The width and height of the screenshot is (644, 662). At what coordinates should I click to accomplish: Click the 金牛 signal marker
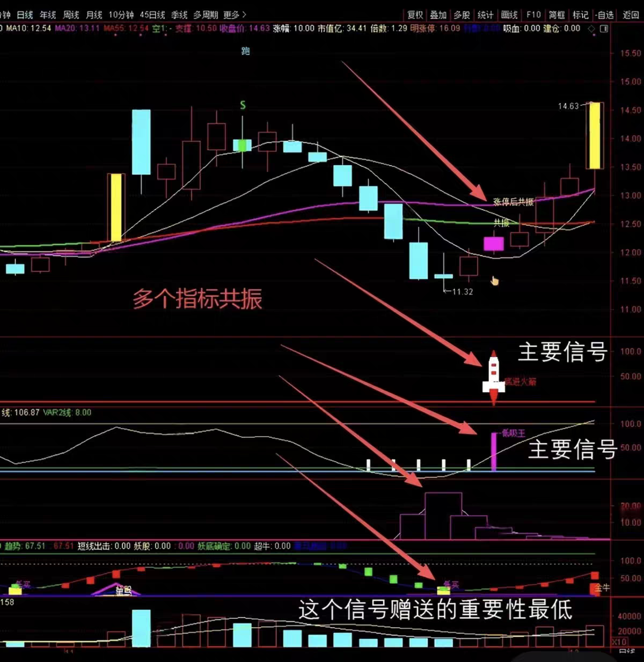click(x=602, y=587)
